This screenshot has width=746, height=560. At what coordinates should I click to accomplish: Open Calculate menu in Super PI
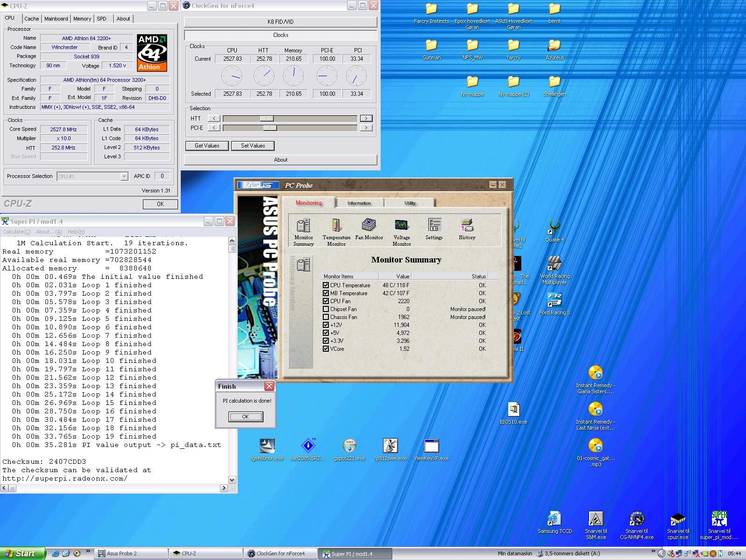[x=17, y=232]
